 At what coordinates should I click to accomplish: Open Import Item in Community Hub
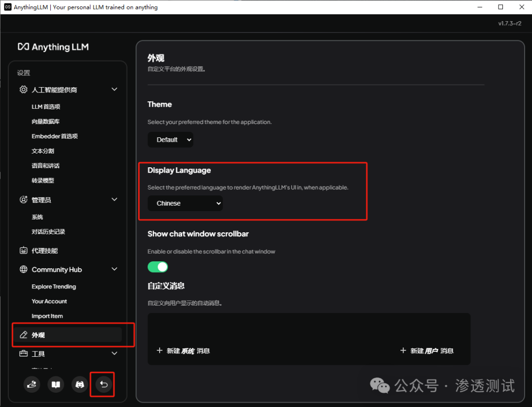click(x=47, y=316)
